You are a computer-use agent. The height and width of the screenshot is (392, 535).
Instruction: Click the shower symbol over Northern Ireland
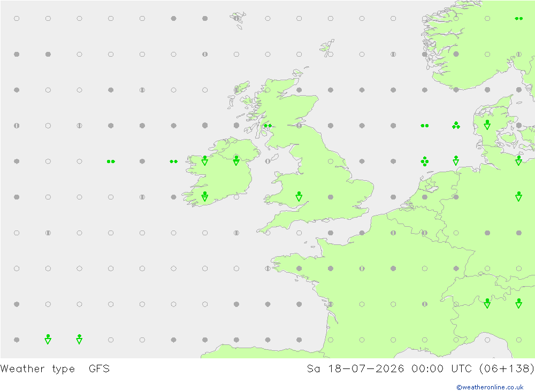pos(236,160)
